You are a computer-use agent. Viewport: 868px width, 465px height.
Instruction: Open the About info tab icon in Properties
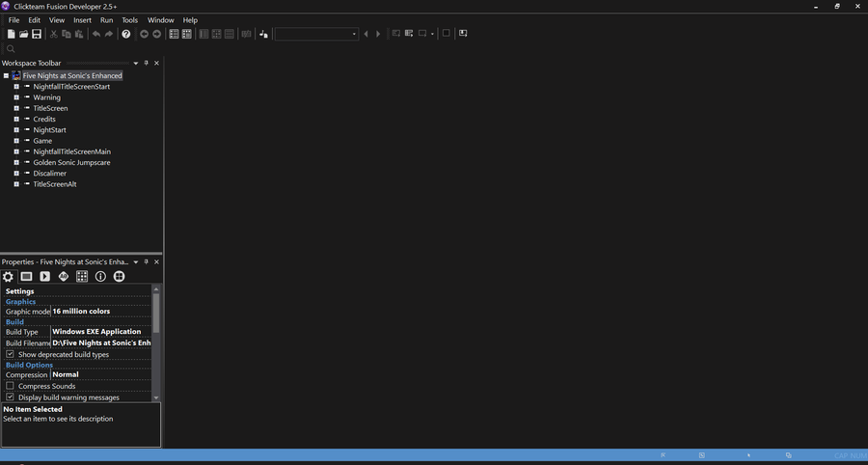tap(100, 276)
